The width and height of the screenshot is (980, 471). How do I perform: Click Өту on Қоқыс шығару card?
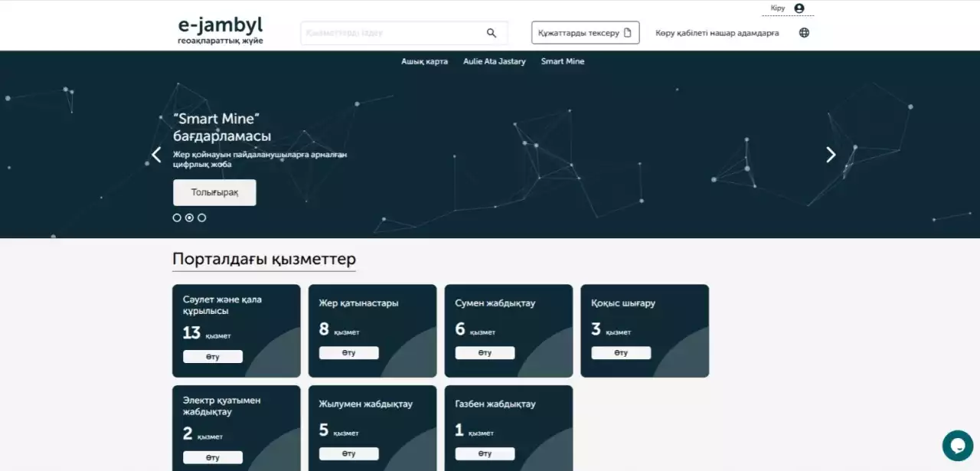(x=621, y=353)
